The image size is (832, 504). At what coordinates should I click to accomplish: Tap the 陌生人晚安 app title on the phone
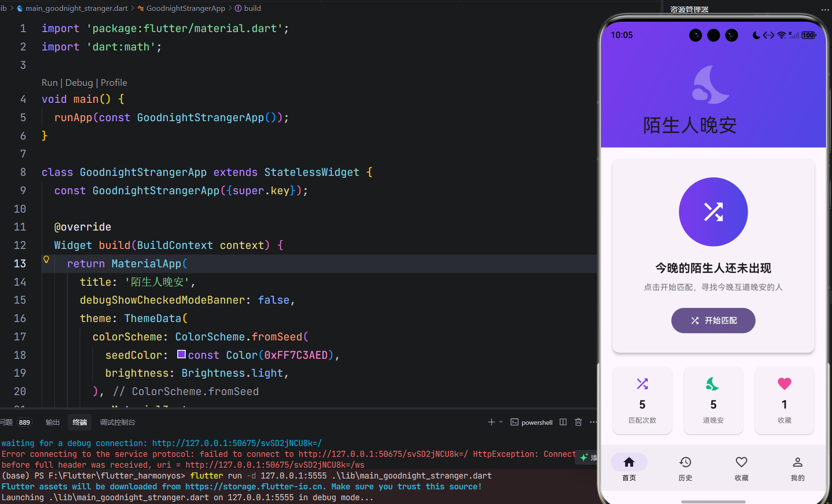coord(690,125)
